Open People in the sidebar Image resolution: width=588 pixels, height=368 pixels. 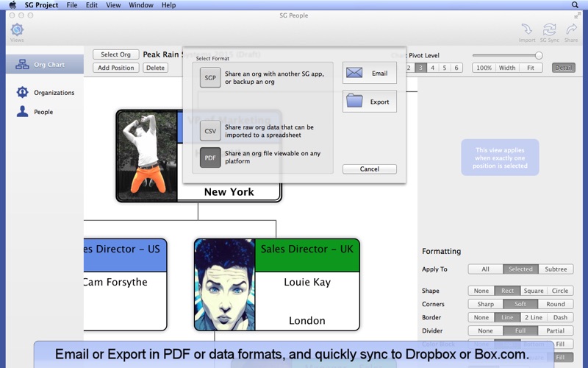click(35, 112)
